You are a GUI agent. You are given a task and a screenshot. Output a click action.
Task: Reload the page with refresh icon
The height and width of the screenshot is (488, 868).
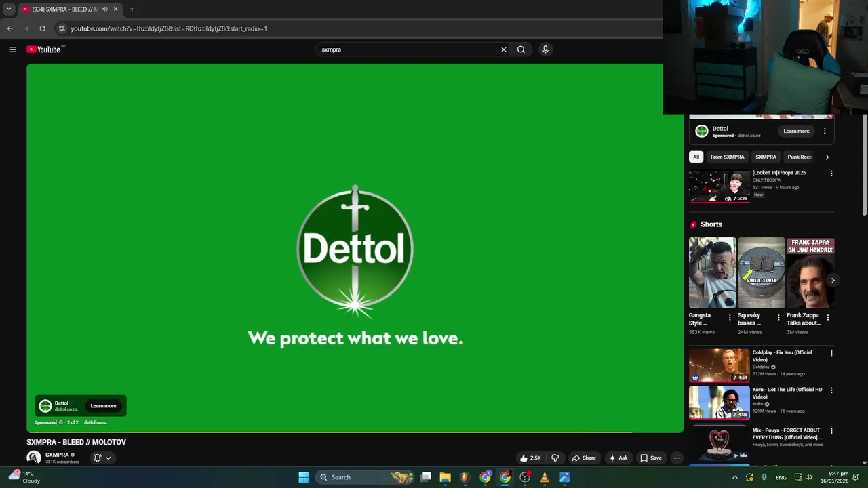point(42,28)
